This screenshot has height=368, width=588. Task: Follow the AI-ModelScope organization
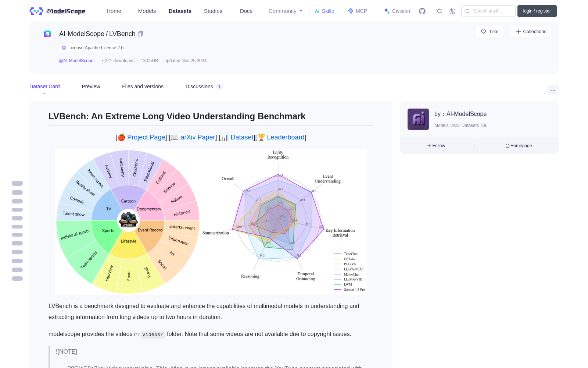(436, 146)
